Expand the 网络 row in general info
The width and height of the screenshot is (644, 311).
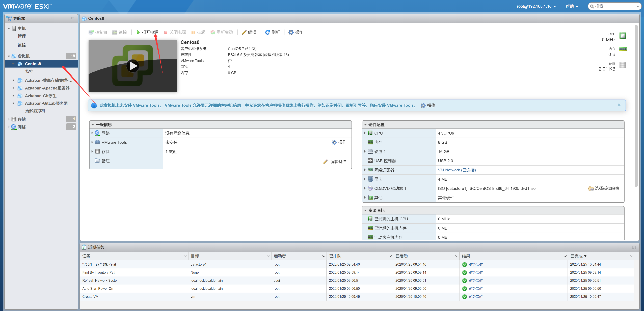(92, 133)
